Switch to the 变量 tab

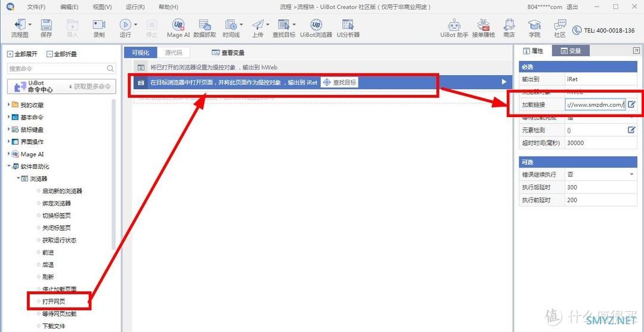coord(571,51)
